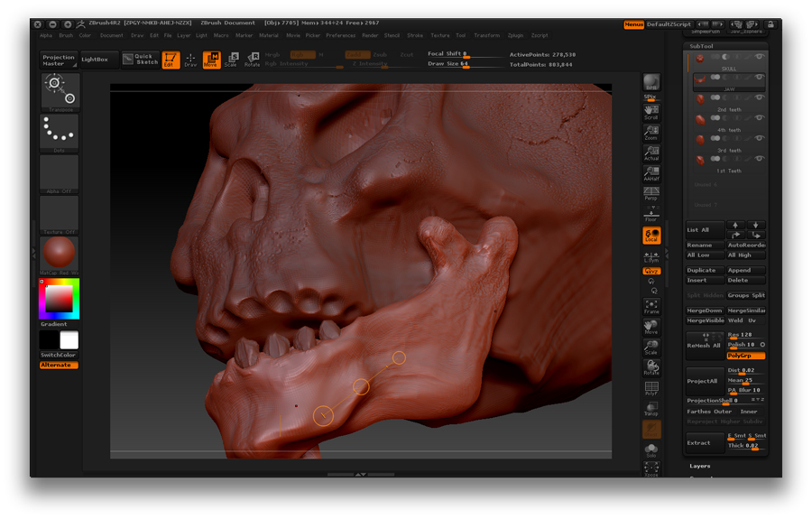Toggle the Floor grid
Screen dimensions: 812x519
click(x=651, y=214)
